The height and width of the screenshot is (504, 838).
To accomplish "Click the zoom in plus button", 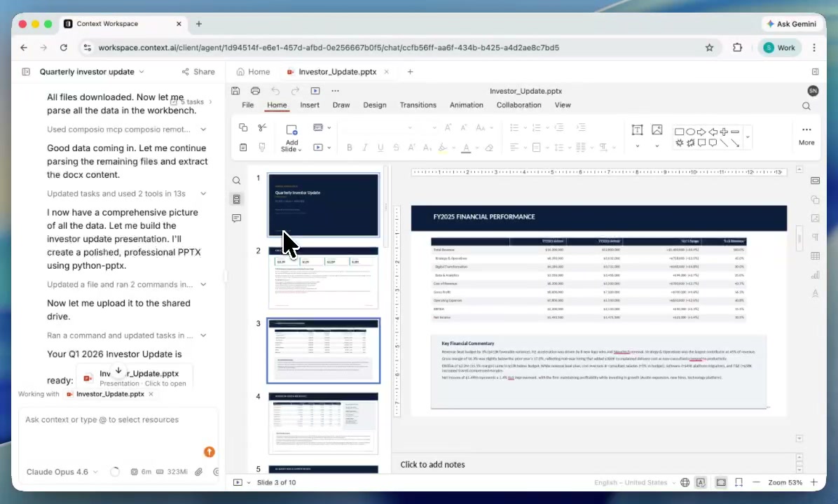I will point(814,482).
